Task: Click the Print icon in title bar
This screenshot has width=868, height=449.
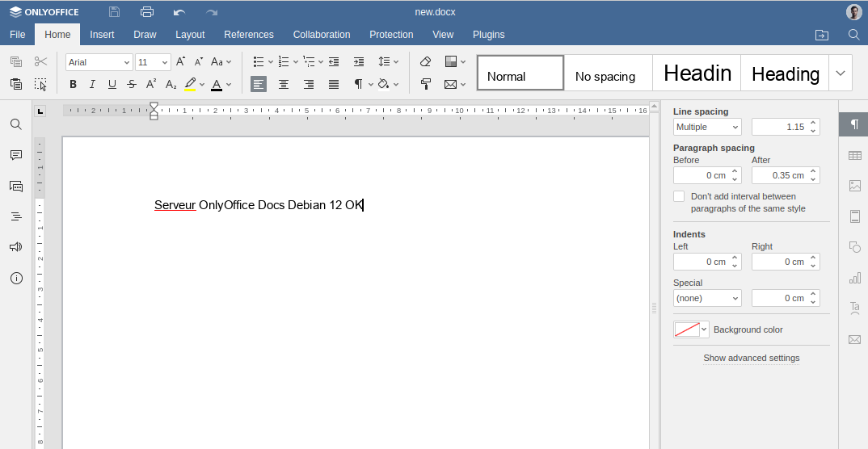Action: click(x=146, y=12)
